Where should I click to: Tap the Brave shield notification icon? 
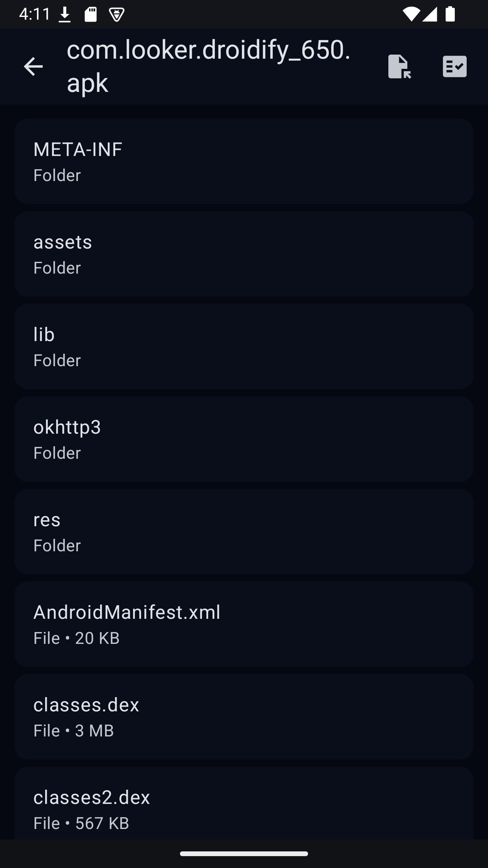(117, 15)
